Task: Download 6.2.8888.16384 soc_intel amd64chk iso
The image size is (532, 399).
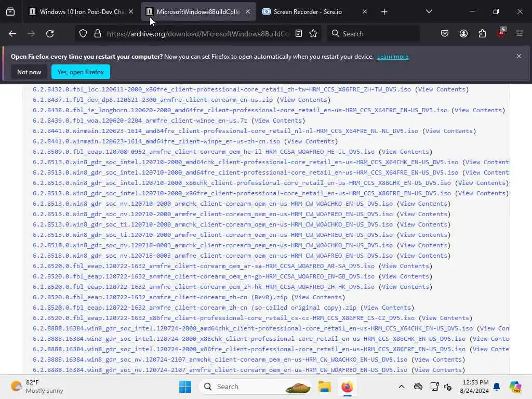Action: [253, 328]
